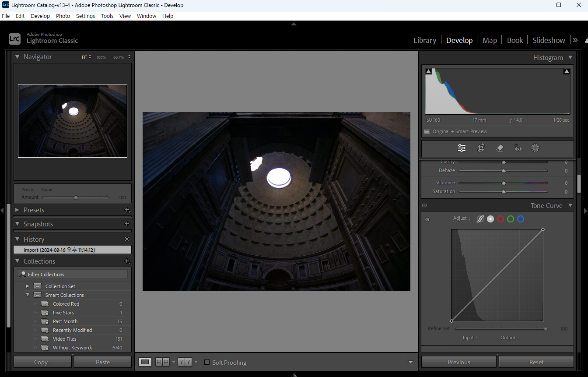Click the Copy... button
588x377 pixels.
pyautogui.click(x=42, y=362)
